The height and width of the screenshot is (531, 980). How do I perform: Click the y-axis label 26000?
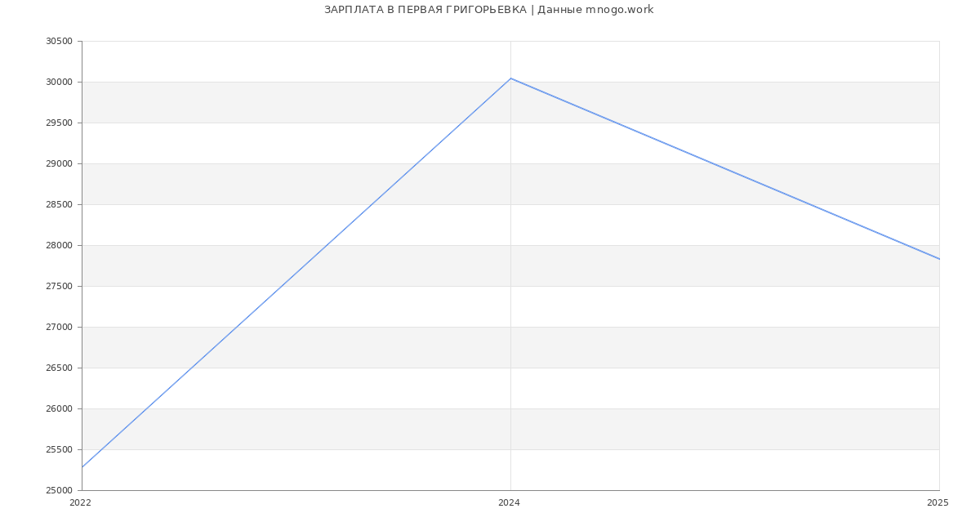(x=59, y=409)
